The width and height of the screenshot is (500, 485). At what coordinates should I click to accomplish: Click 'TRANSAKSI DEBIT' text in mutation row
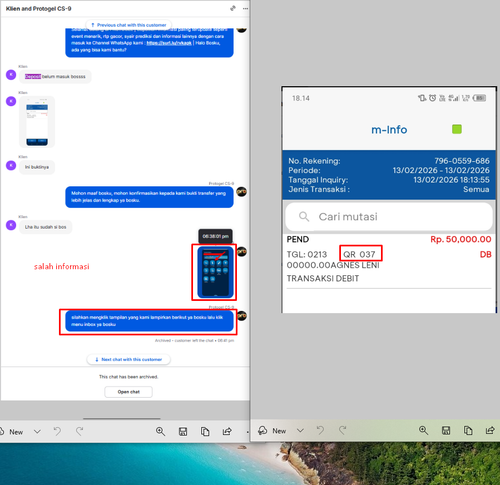pyautogui.click(x=323, y=278)
